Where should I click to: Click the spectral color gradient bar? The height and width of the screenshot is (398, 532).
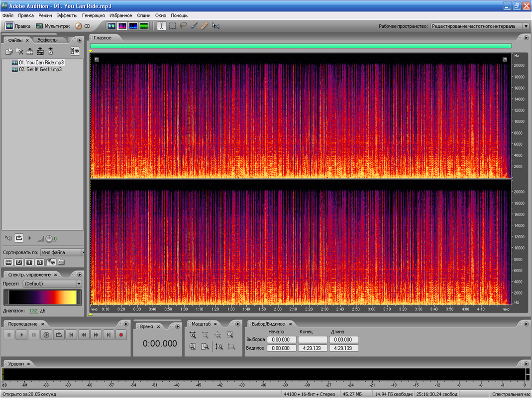[x=42, y=297]
